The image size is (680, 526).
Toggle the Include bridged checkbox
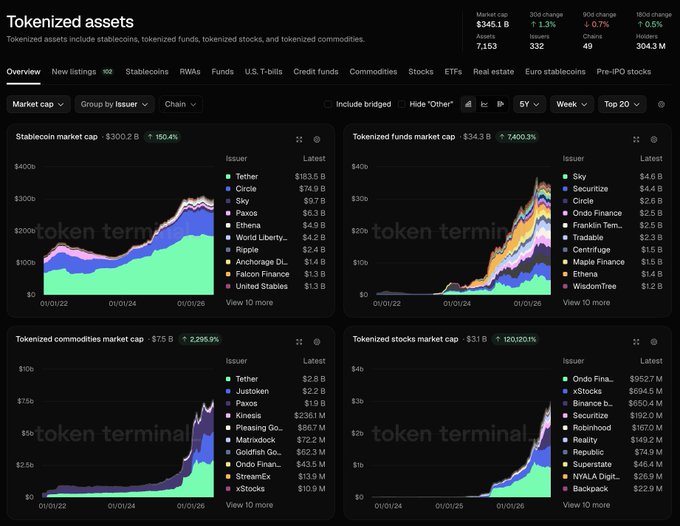click(x=328, y=104)
